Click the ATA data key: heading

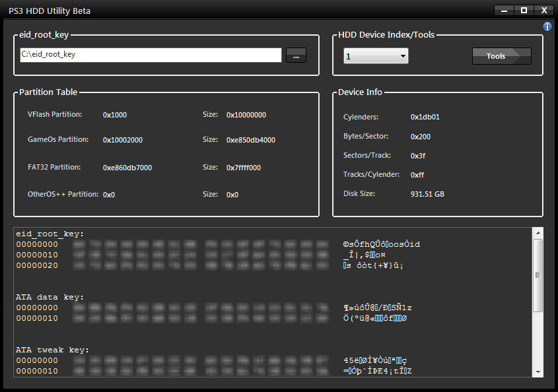(50, 297)
